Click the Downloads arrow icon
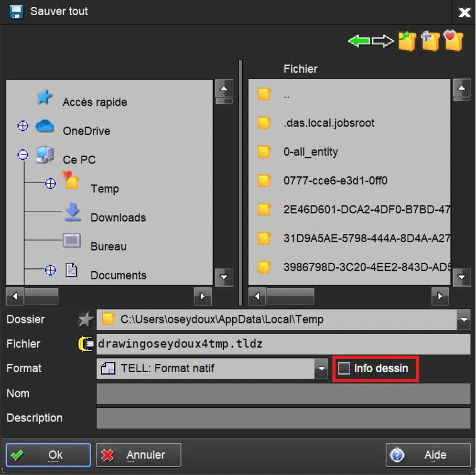The width and height of the screenshot is (476, 475). click(x=72, y=212)
